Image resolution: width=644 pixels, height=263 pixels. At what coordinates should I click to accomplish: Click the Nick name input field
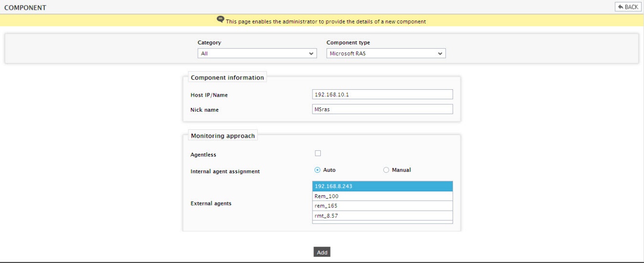(382, 109)
